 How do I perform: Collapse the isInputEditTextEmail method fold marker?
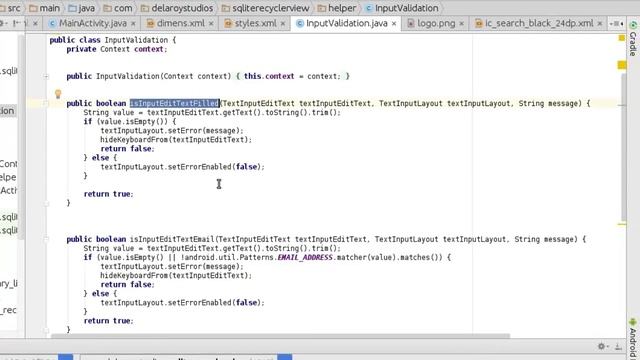46,239
